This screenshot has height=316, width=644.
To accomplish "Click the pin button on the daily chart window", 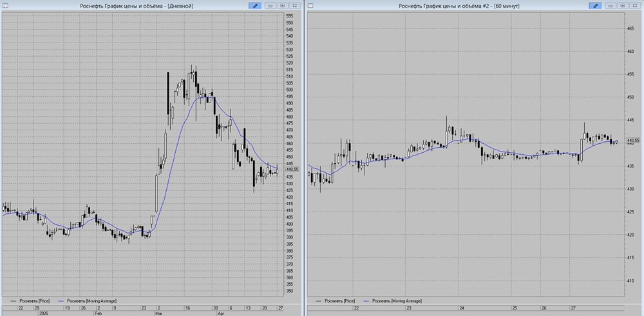I will coord(255,5).
